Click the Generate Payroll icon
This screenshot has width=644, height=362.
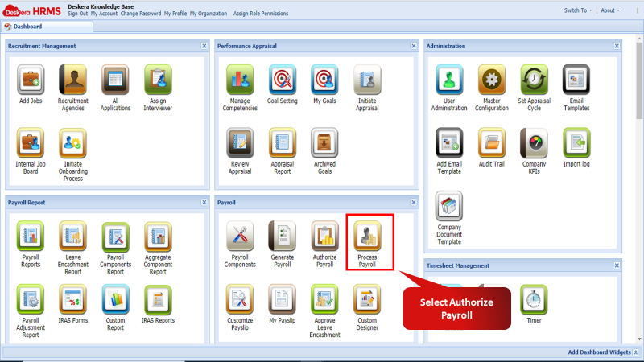coord(283,236)
